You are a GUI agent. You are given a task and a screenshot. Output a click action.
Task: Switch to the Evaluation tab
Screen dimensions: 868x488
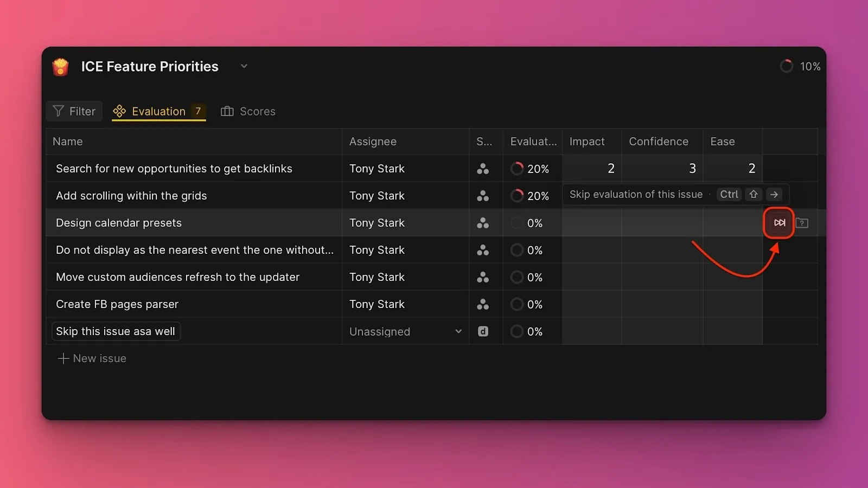tap(158, 111)
